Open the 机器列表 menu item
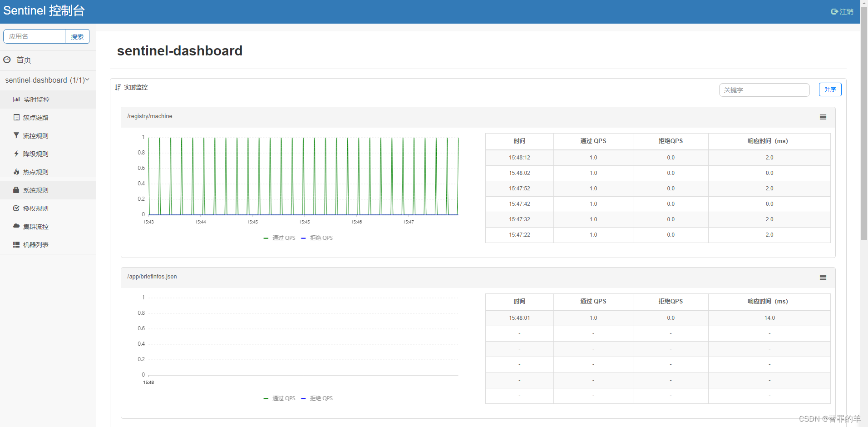The height and width of the screenshot is (427, 868). pyautogui.click(x=48, y=245)
